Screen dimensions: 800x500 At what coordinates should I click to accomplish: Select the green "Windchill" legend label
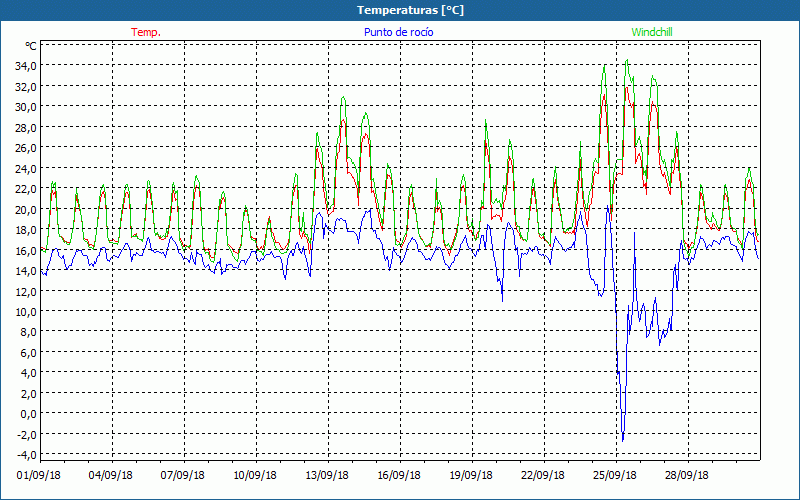point(652,32)
